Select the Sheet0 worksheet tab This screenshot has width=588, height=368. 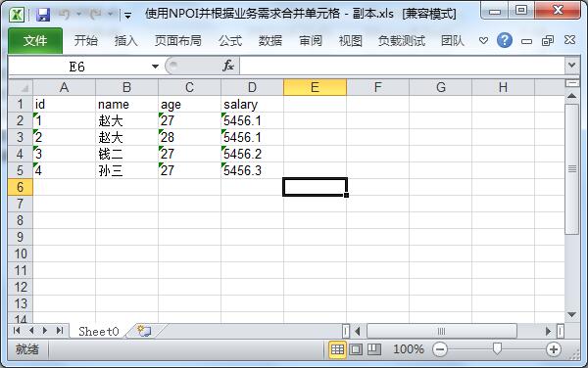pyautogui.click(x=99, y=332)
